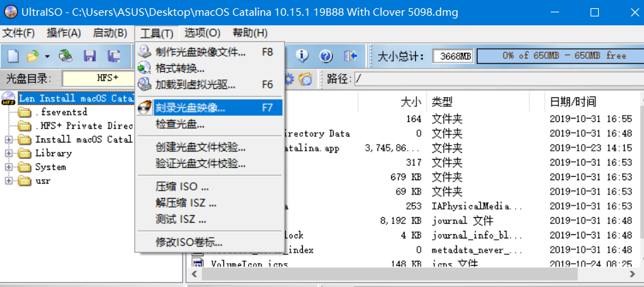
Task: Sort by the 类型 column header
Action: [478, 101]
